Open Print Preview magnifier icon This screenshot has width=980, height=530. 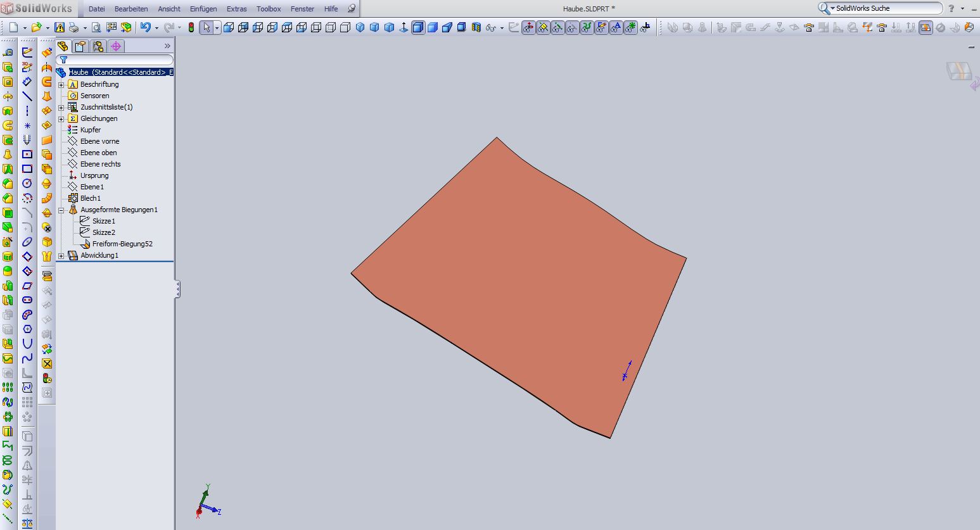click(x=96, y=27)
